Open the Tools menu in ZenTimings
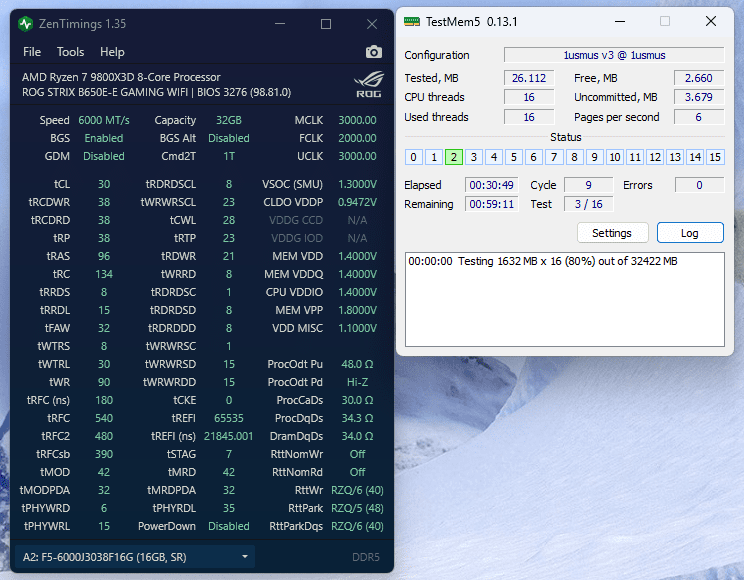This screenshot has height=580, width=744. click(70, 52)
